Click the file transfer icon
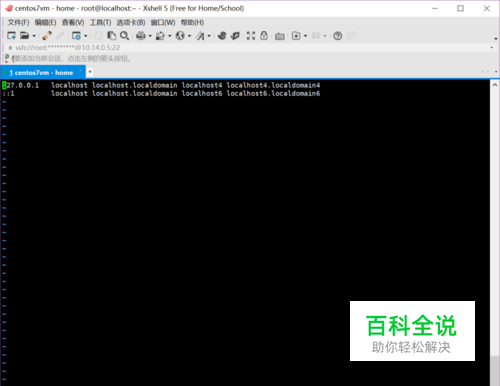 pos(160,35)
